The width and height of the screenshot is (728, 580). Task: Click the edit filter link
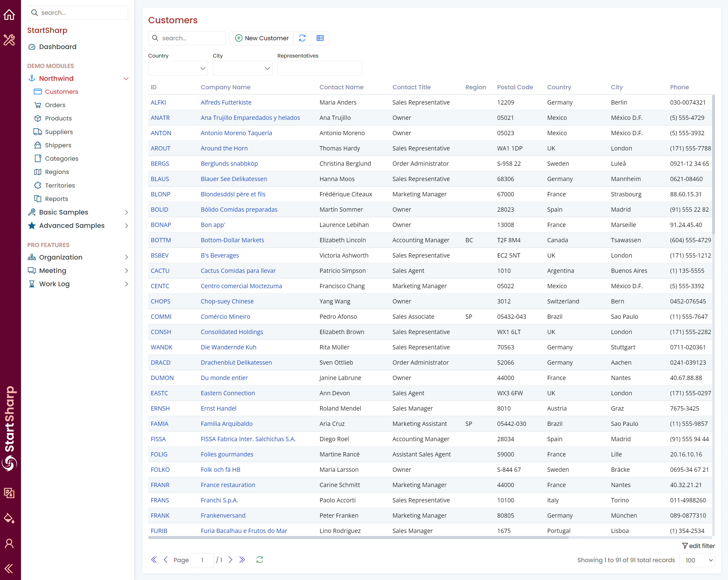click(698, 546)
